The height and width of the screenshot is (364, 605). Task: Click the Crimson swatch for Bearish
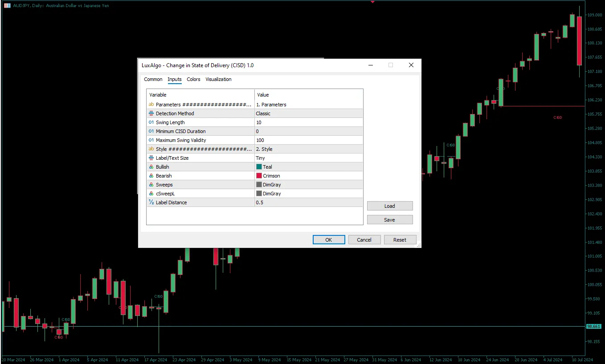[259, 176]
